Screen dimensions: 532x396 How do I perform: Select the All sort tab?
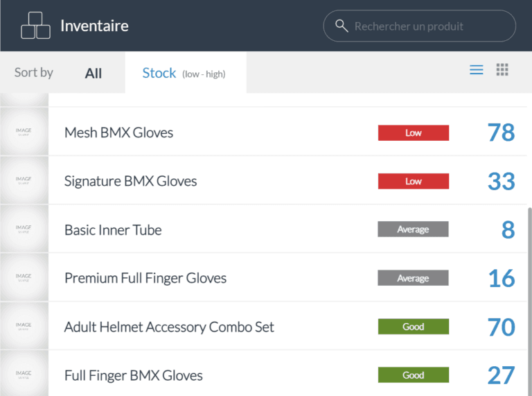(x=94, y=74)
